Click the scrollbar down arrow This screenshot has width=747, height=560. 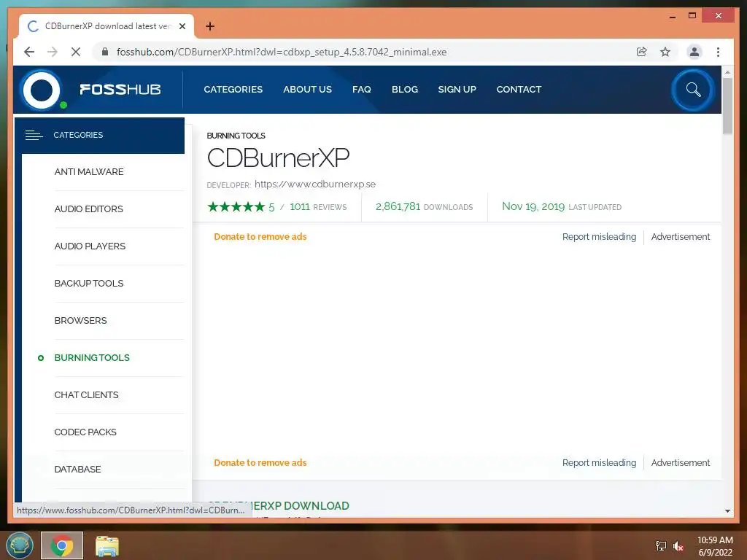[727, 511]
